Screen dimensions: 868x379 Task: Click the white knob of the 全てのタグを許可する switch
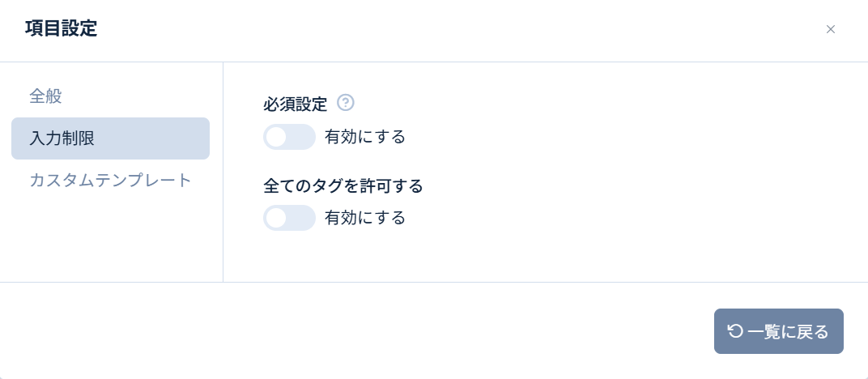pyautogui.click(x=277, y=218)
